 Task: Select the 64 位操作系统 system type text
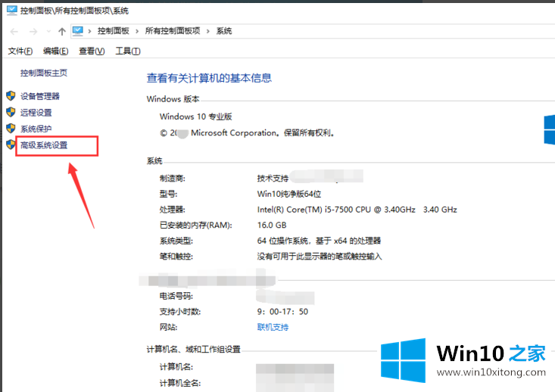pyautogui.click(x=319, y=241)
